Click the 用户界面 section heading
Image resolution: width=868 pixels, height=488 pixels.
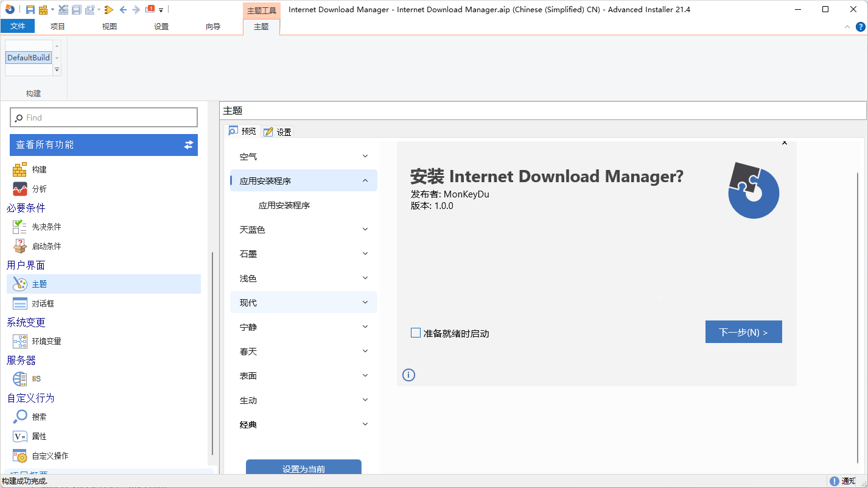point(26,265)
